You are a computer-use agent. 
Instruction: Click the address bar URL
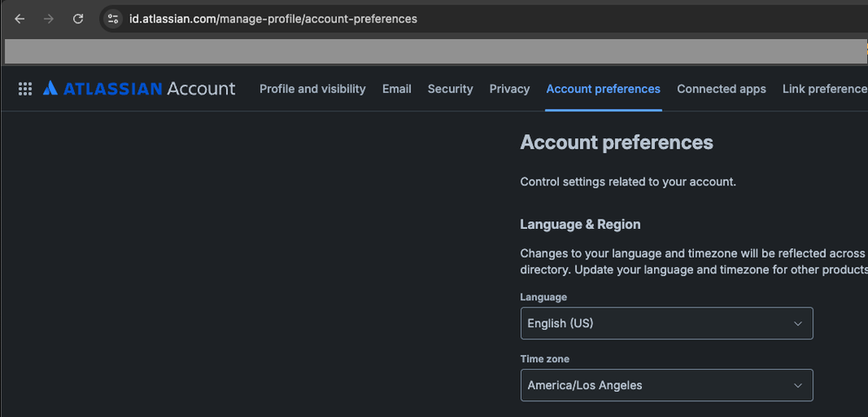pos(273,19)
